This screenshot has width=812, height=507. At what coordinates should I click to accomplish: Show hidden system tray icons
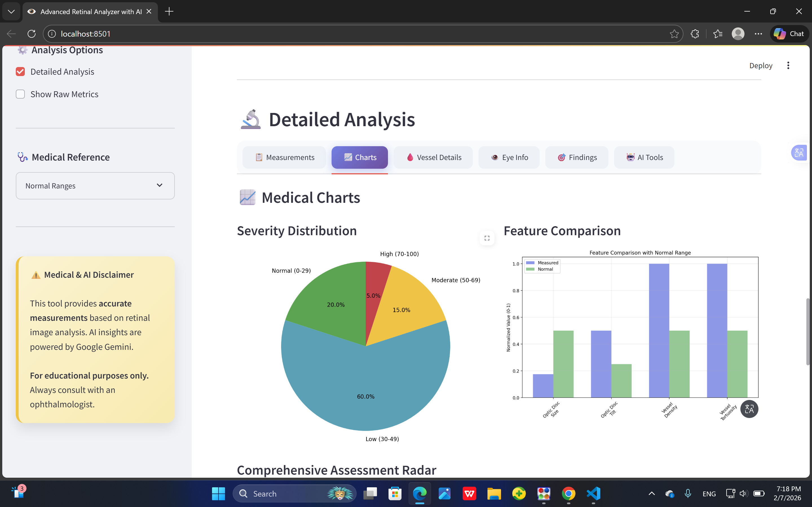coord(652,493)
